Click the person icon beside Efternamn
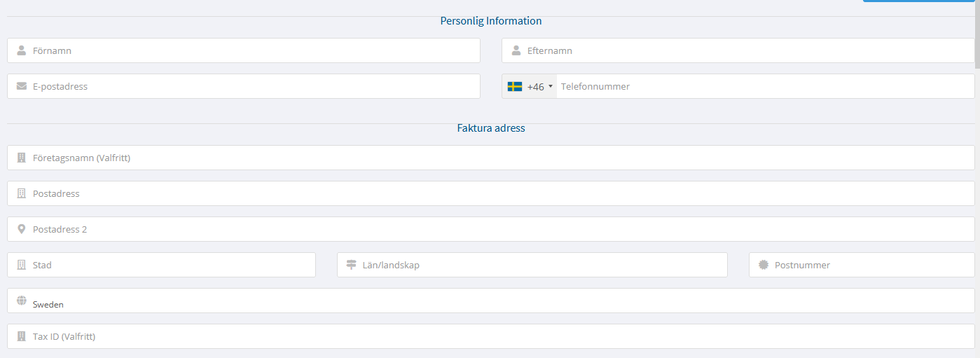Screen dimensions: 980x358 516,50
